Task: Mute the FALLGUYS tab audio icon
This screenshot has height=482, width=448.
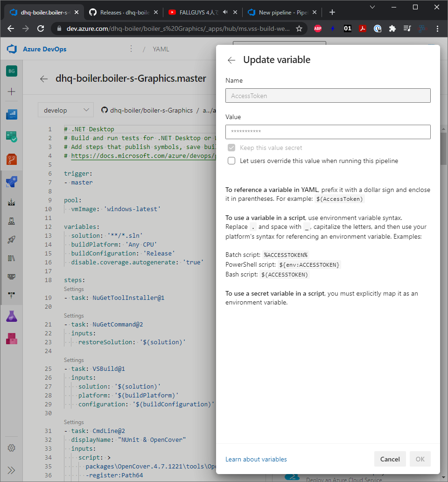Action: click(x=225, y=12)
